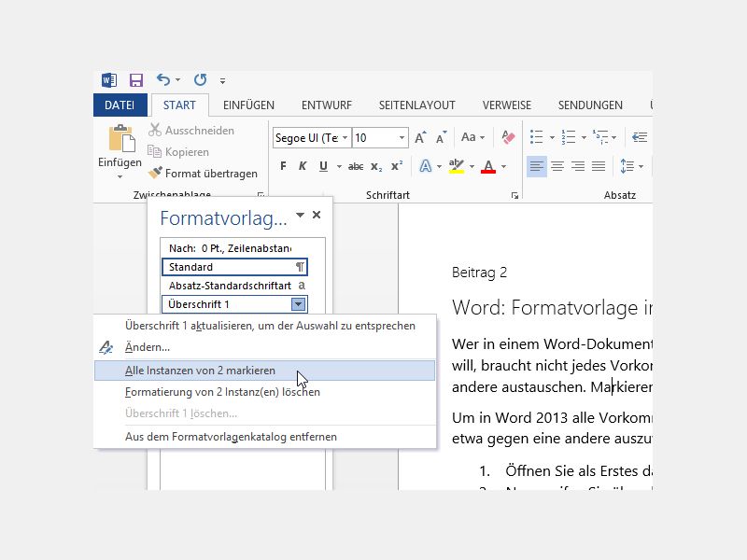This screenshot has height=560, width=747.
Task: Justify the text
Action: (x=599, y=166)
